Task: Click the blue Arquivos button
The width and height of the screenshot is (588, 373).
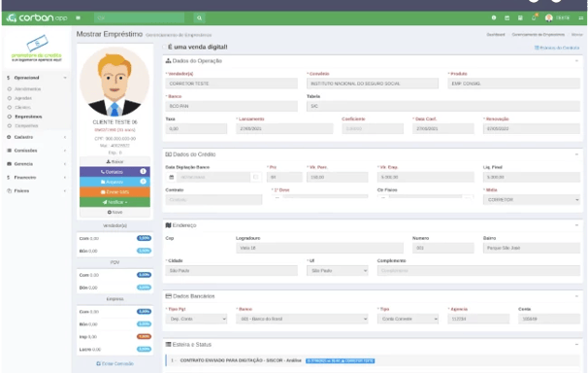Action: pyautogui.click(x=114, y=182)
